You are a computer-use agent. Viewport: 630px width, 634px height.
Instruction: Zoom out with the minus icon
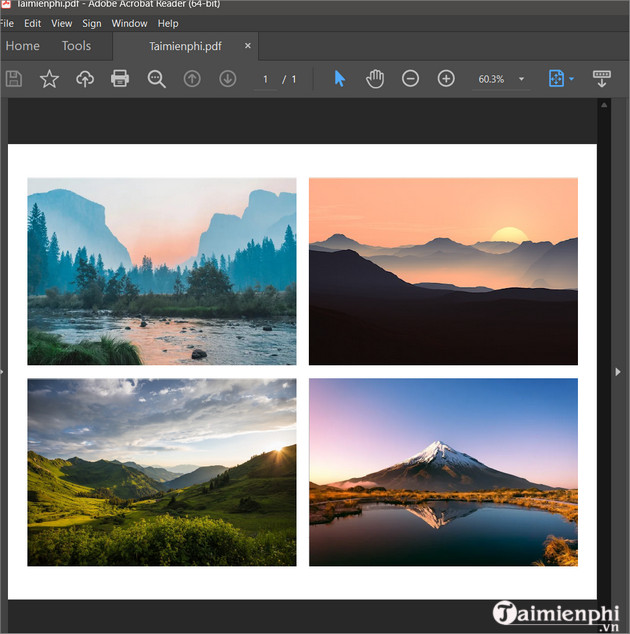pyautogui.click(x=410, y=78)
